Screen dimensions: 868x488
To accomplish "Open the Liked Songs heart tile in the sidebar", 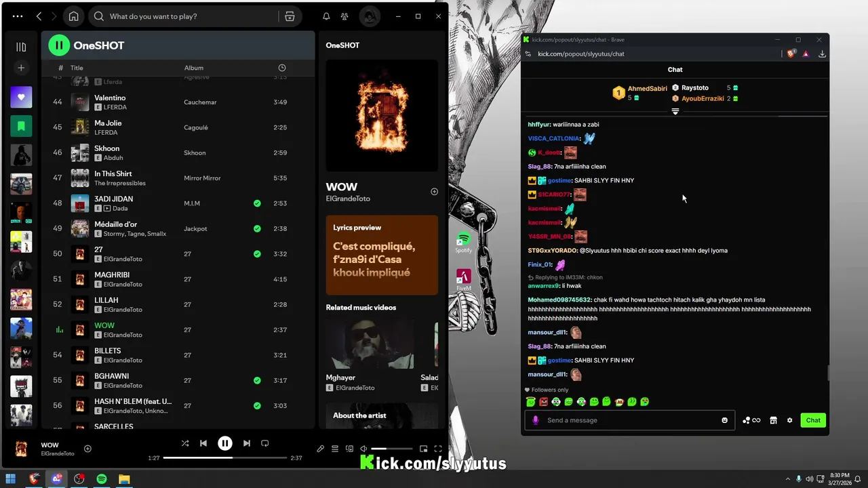I will pos(21,97).
